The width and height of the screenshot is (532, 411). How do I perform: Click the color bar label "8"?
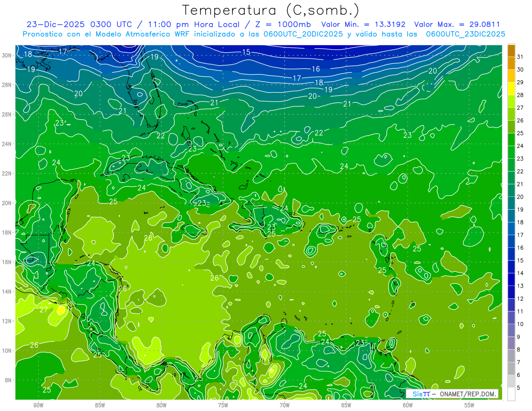point(519,350)
